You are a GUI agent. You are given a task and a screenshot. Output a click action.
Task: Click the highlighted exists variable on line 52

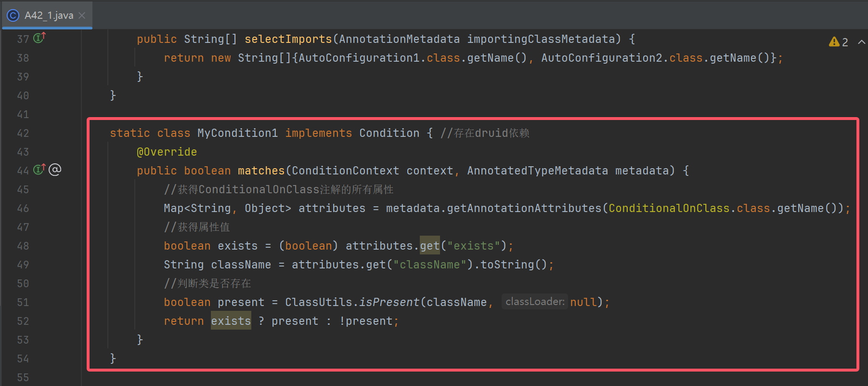tap(231, 321)
